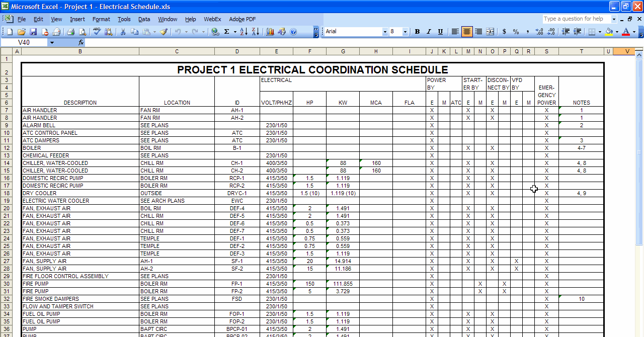The width and height of the screenshot is (644, 337).
Task: Run the spelling checker
Action: [x=97, y=31]
